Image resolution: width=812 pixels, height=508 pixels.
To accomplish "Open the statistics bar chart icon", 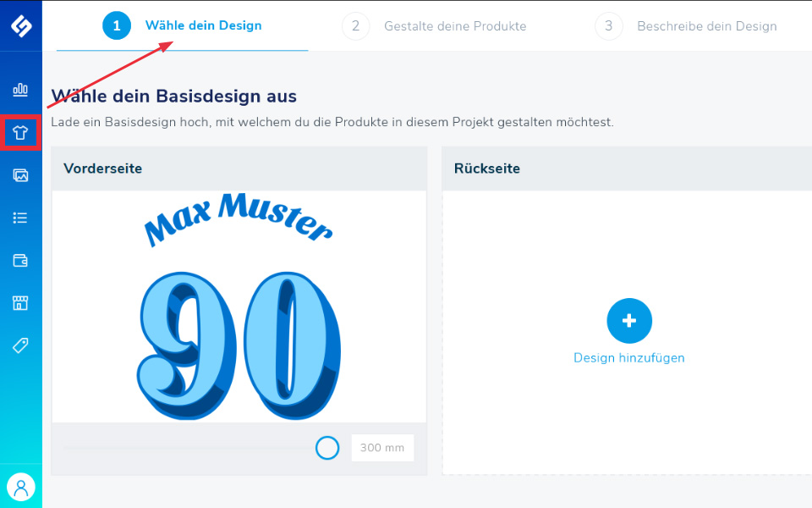I will 20,90.
